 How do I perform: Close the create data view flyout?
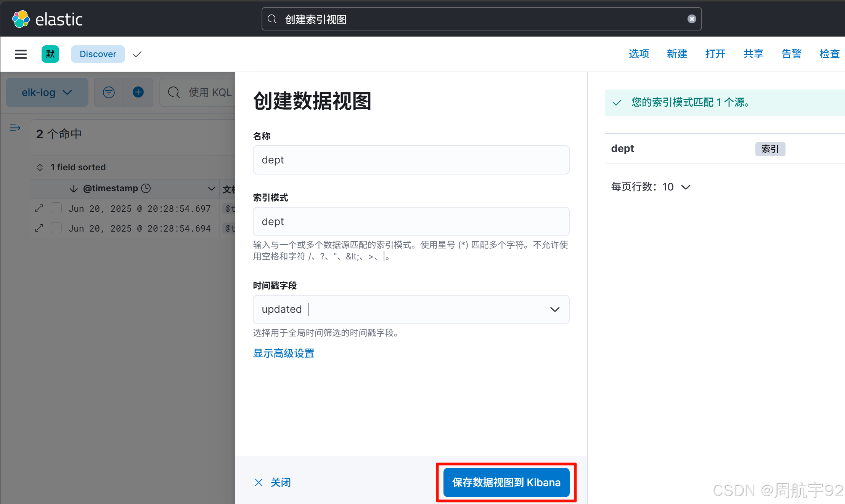point(273,482)
